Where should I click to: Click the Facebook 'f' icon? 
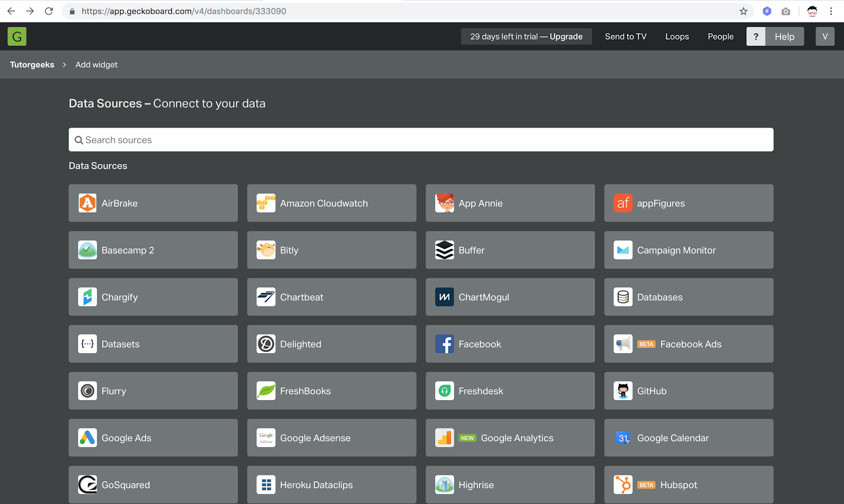point(445,344)
